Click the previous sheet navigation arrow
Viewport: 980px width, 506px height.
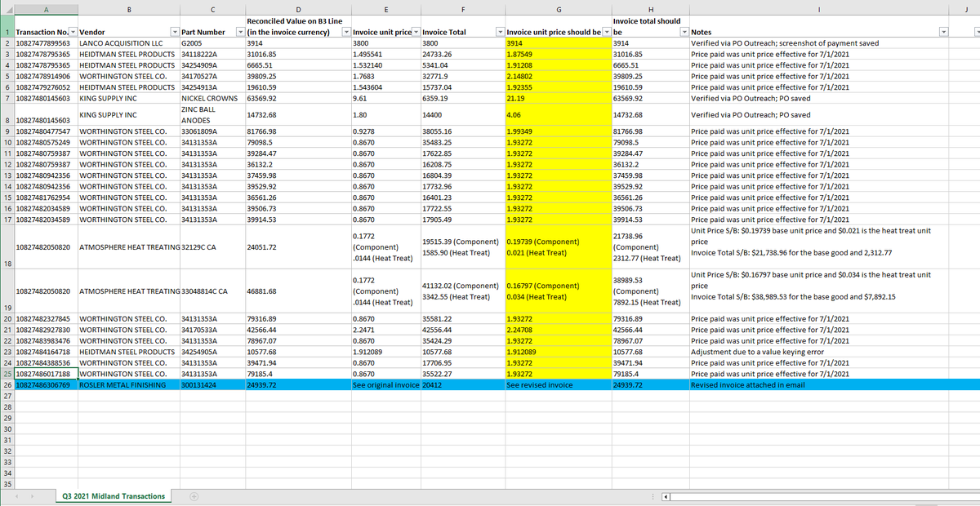coord(19,496)
